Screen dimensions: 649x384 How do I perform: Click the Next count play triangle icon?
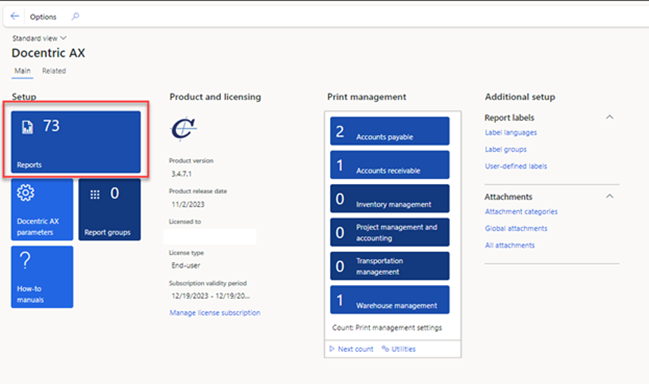pos(332,349)
